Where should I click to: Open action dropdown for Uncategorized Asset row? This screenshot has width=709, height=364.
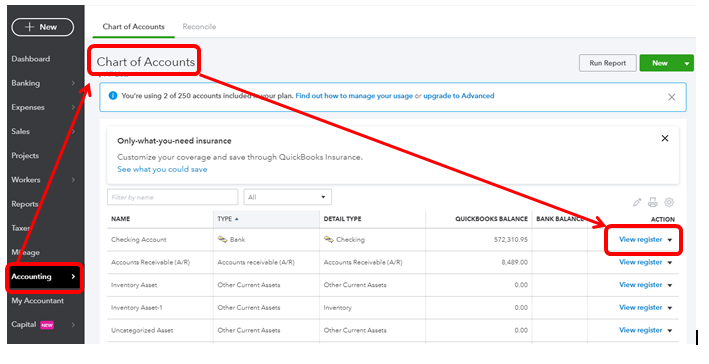(670, 331)
